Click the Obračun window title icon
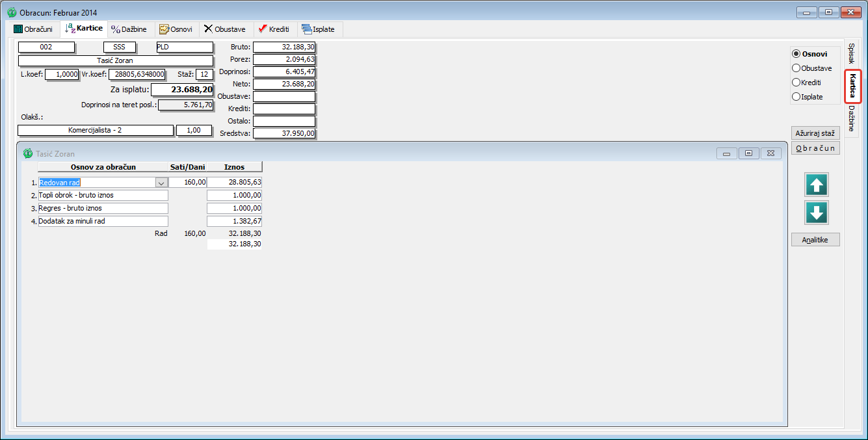This screenshot has width=868, height=440. 11,12
